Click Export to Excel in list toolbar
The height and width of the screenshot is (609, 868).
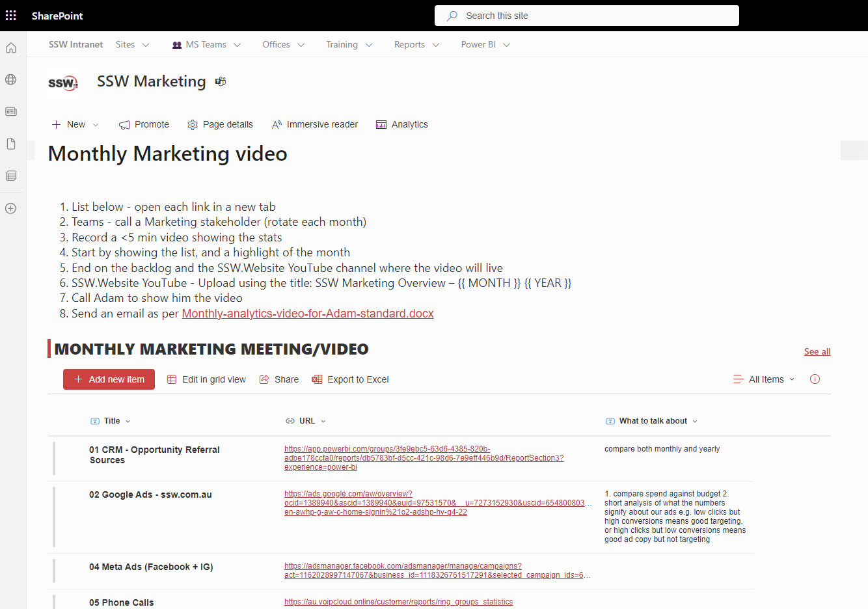[350, 379]
